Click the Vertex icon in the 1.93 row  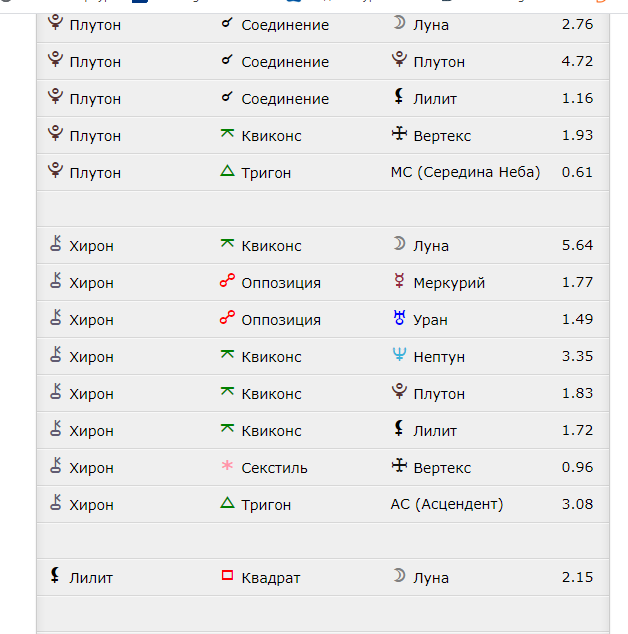click(399, 133)
